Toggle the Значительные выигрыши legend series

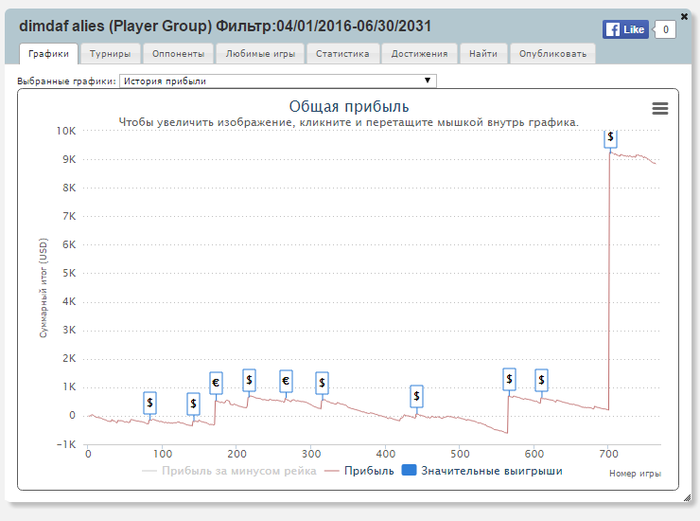482,471
